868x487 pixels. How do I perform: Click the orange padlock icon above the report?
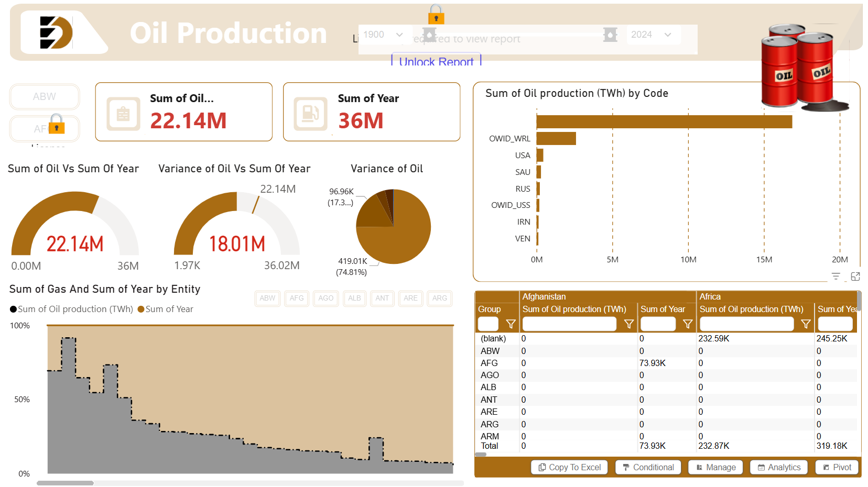[x=436, y=14]
